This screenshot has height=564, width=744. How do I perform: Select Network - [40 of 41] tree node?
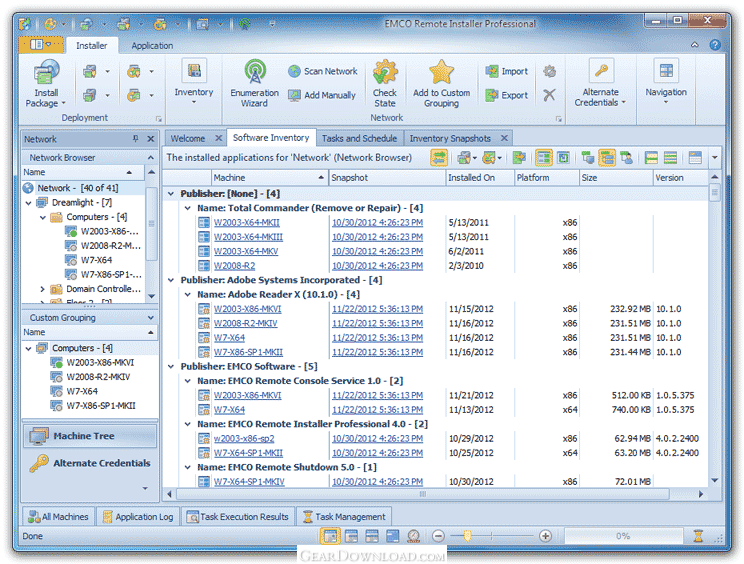77,188
